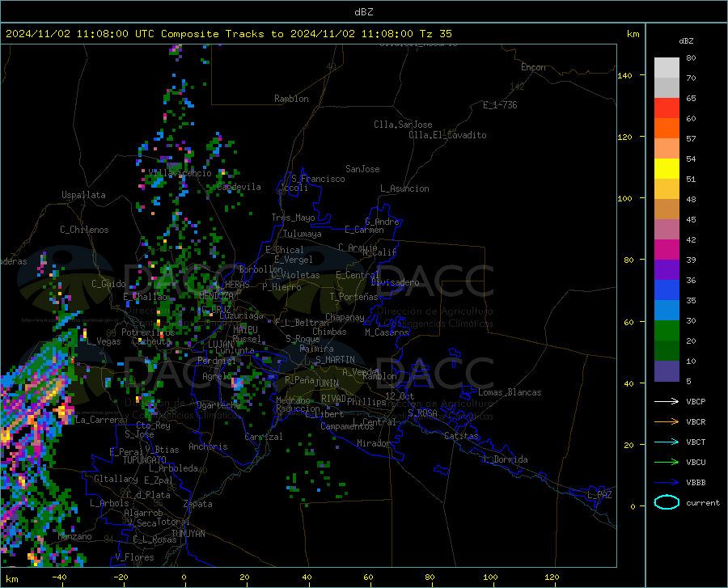
Task: Select the red 60 dBZ color swatch
Action: point(667,108)
